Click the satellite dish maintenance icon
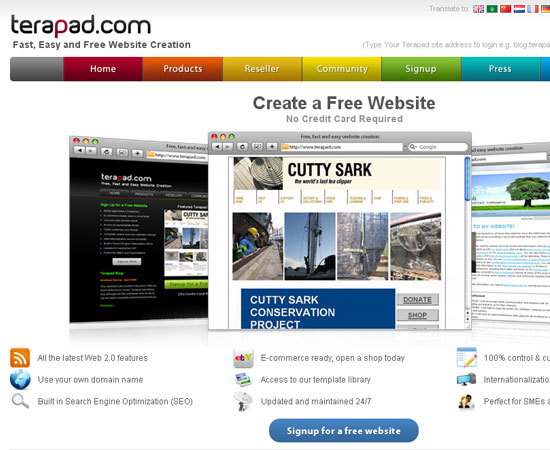This screenshot has width=550, height=450. point(243,401)
